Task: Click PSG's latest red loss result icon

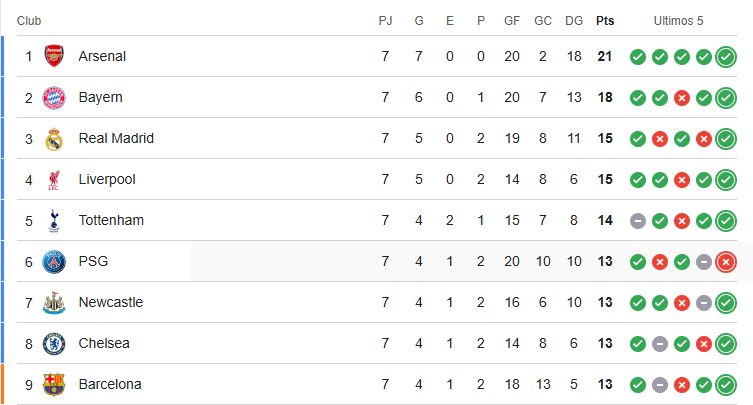Action: [x=726, y=262]
